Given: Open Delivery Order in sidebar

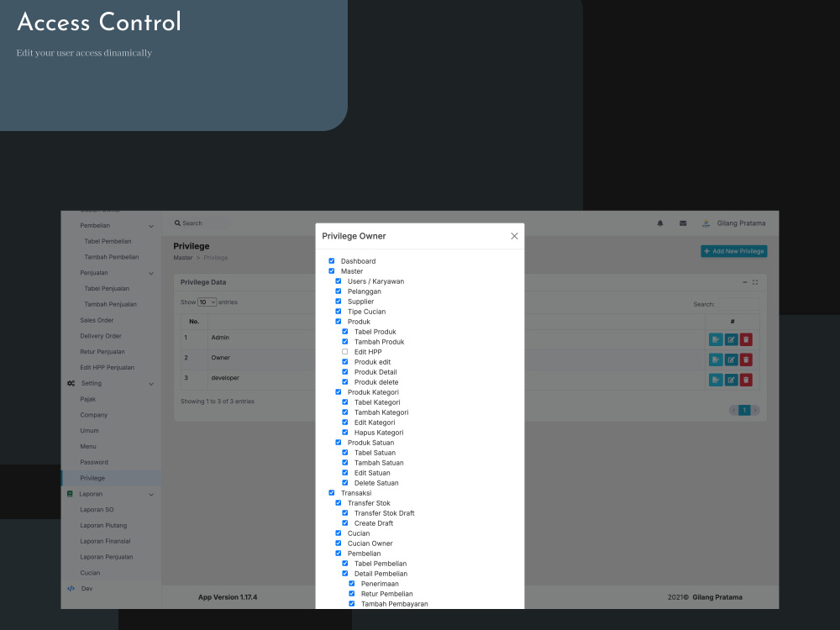Looking at the screenshot, I should (x=101, y=337).
